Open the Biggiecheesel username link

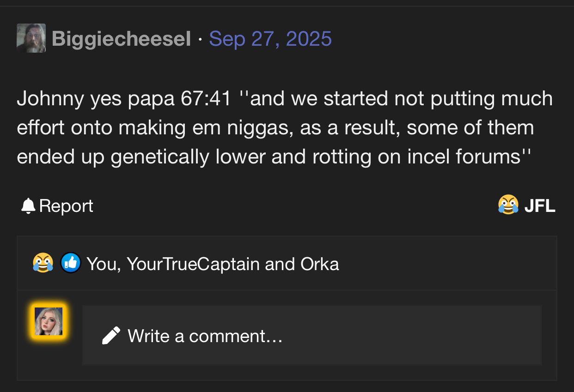coord(122,39)
